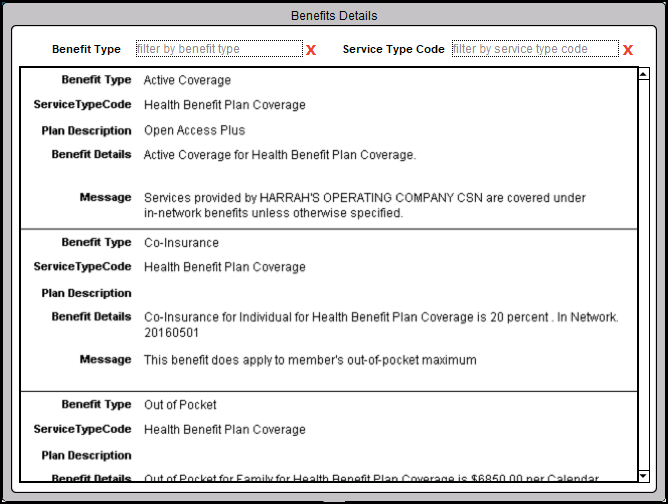Click the 'Service Type Code' filter label
Screen dimensions: 668x504
pos(393,49)
